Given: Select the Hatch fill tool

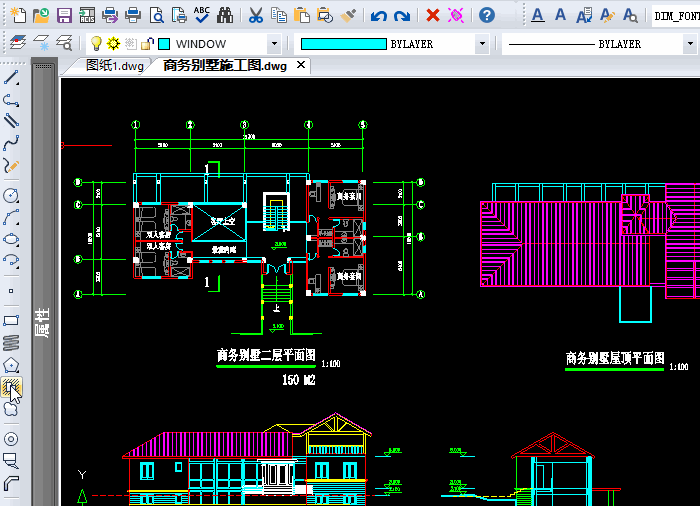Looking at the screenshot, I should pyautogui.click(x=11, y=387).
